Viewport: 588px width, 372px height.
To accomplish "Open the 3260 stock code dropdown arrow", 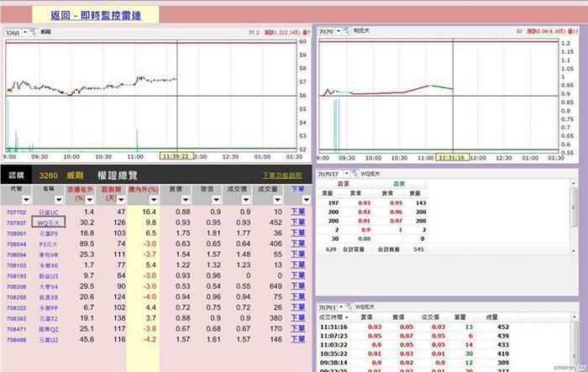I will 25,32.
